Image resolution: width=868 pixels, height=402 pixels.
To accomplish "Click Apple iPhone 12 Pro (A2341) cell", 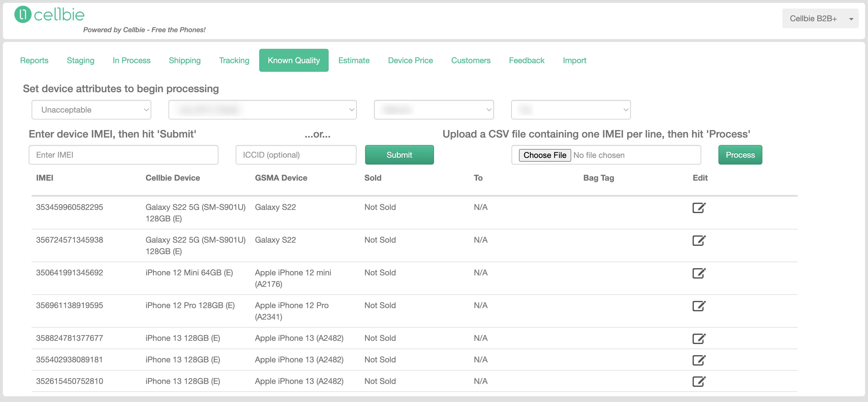I will coord(292,311).
